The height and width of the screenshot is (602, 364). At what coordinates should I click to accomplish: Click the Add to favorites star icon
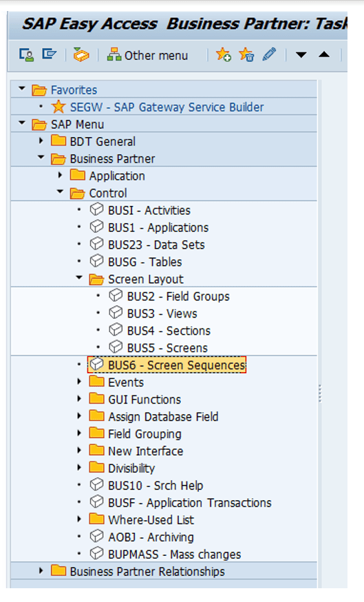coord(223,55)
